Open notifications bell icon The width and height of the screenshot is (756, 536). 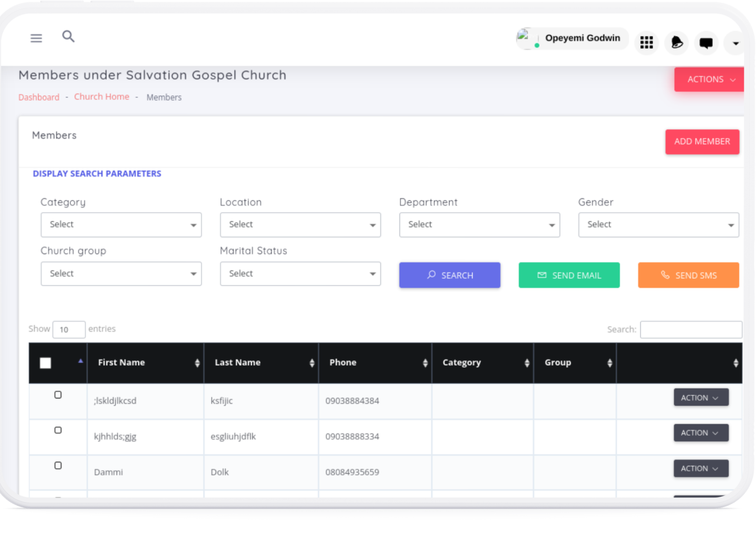pyautogui.click(x=676, y=42)
